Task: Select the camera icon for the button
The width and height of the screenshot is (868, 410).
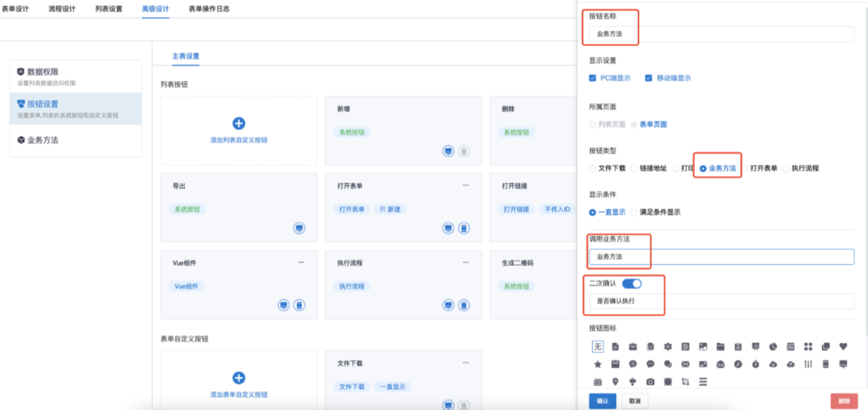Action: (x=649, y=380)
